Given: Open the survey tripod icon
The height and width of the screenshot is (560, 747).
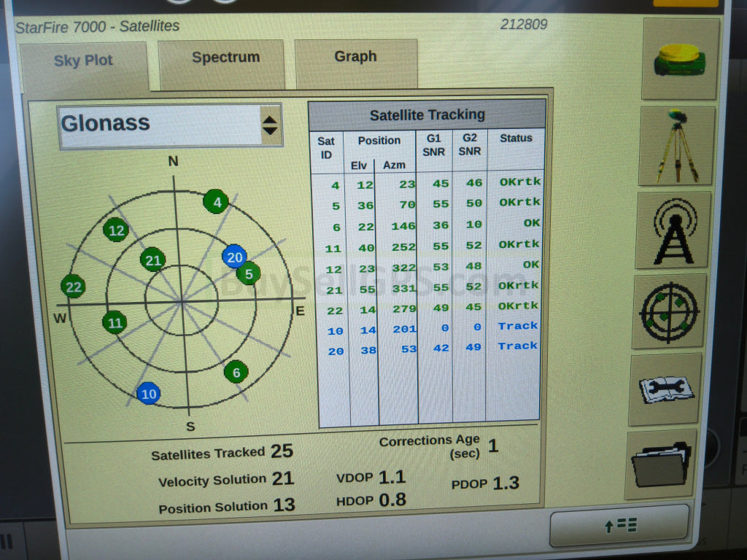Looking at the screenshot, I should click(x=676, y=146).
